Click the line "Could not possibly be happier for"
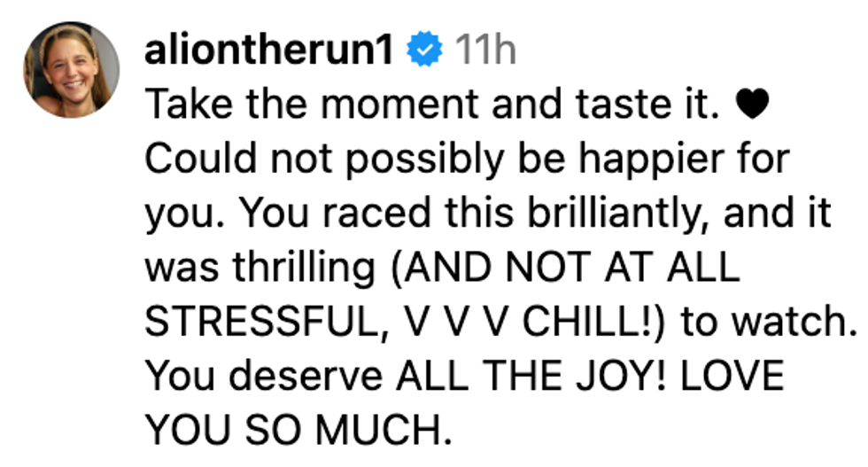 pos(466,160)
